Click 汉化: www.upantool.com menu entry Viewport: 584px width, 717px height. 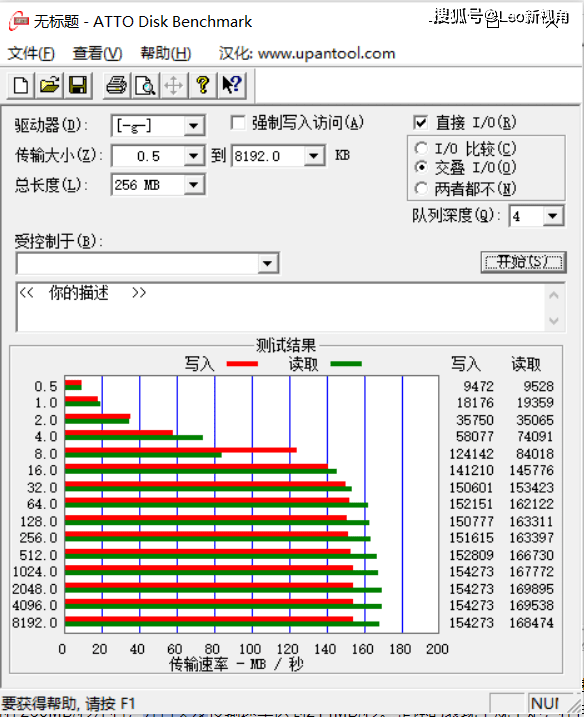click(x=307, y=54)
